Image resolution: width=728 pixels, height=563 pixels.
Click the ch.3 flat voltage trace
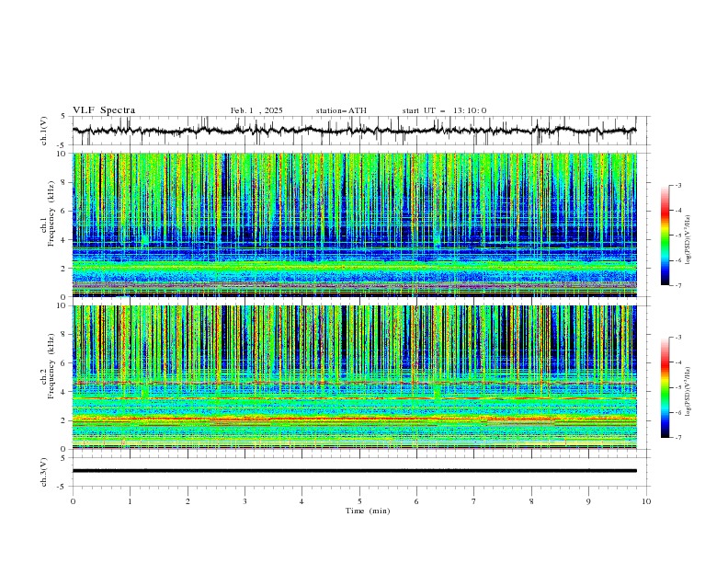click(354, 471)
